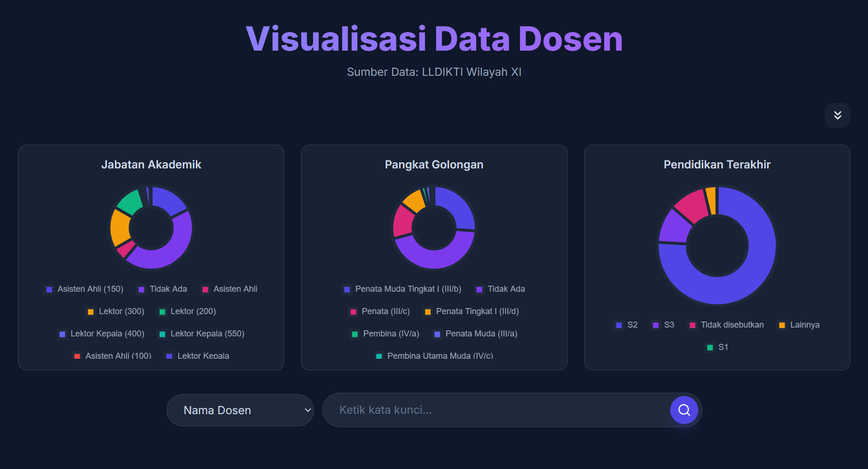The width and height of the screenshot is (868, 469).
Task: Toggle the Penata (III/c) legend item
Action: [380, 311]
